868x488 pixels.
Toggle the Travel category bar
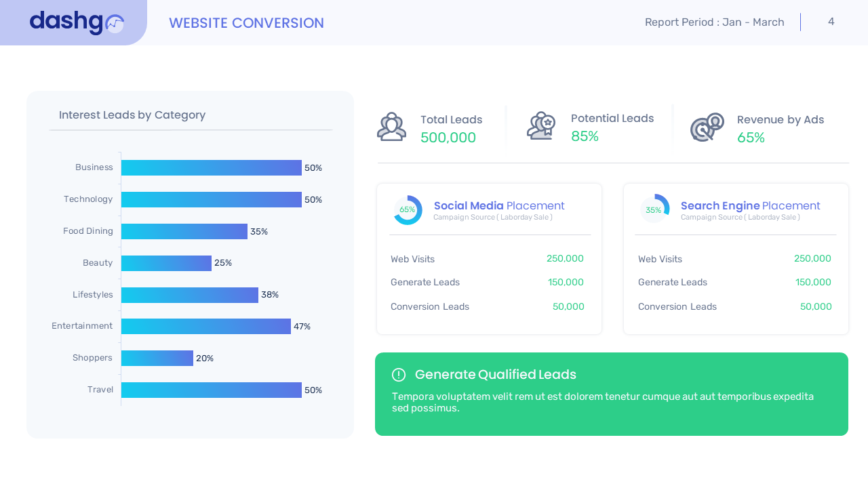(211, 390)
